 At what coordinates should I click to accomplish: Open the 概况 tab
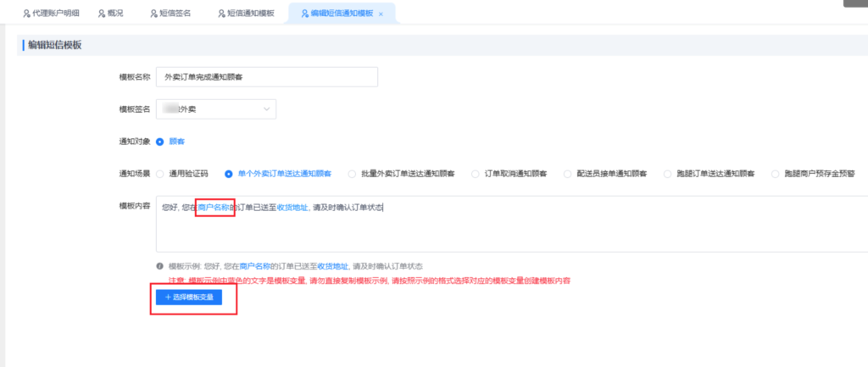[109, 14]
